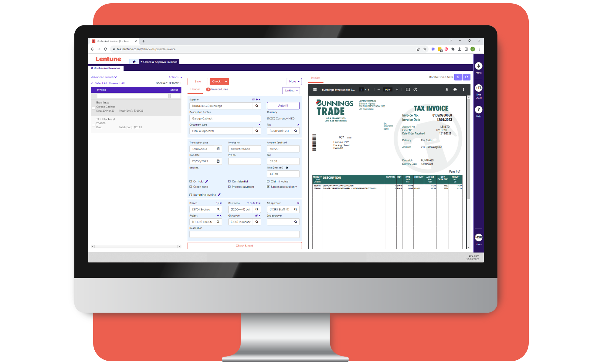Expand the Advanced search options
The height and width of the screenshot is (364, 607).
(104, 77)
